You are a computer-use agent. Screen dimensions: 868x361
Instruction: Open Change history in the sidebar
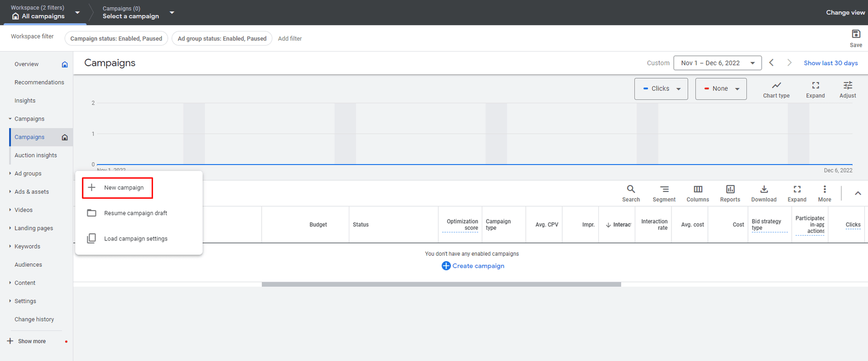[34, 319]
